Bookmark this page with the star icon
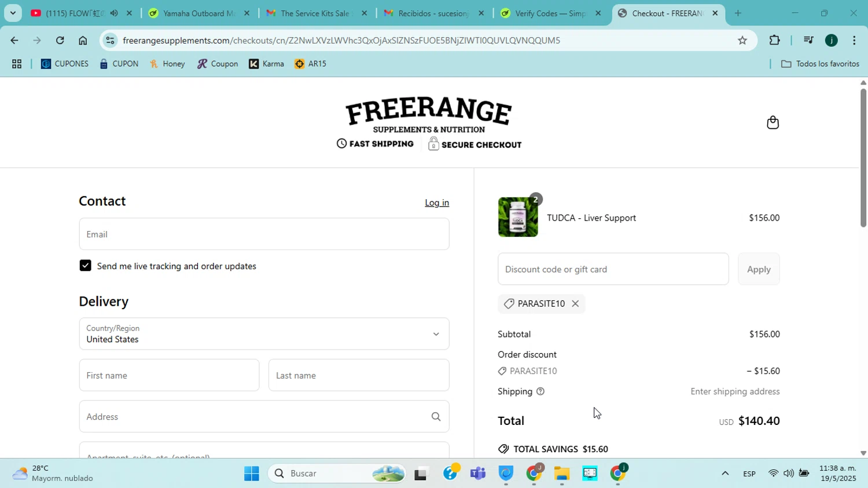The image size is (868, 488). [x=742, y=41]
